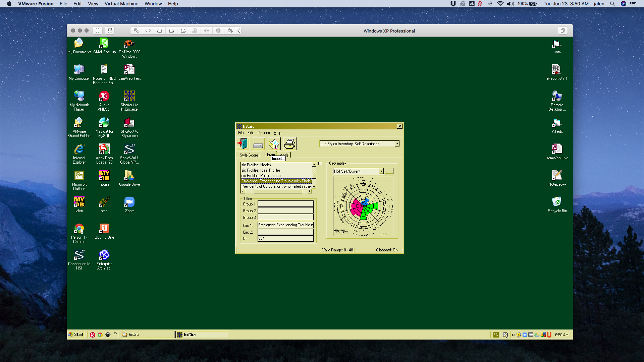Select Classic Profiles: Ideal Profiles list item

(x=276, y=170)
